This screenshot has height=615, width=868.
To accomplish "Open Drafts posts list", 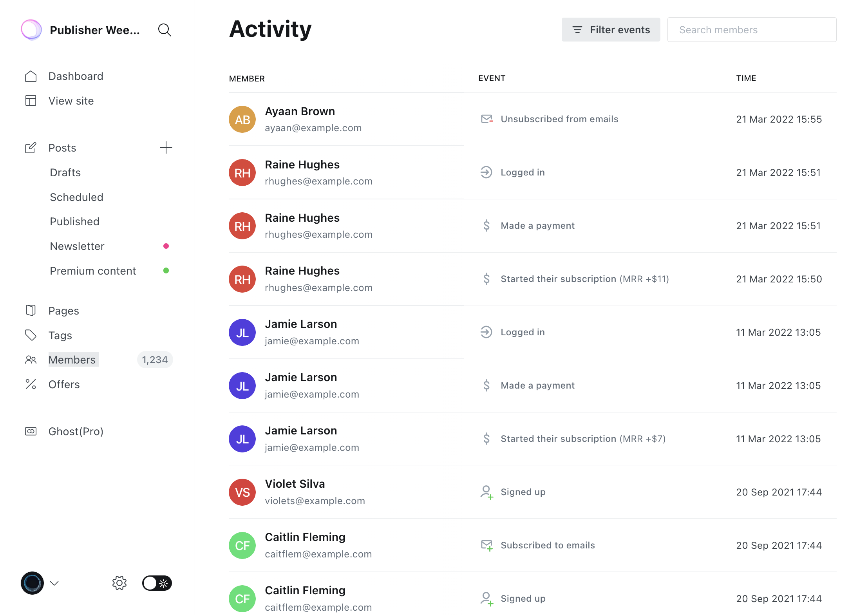I will tap(65, 172).
